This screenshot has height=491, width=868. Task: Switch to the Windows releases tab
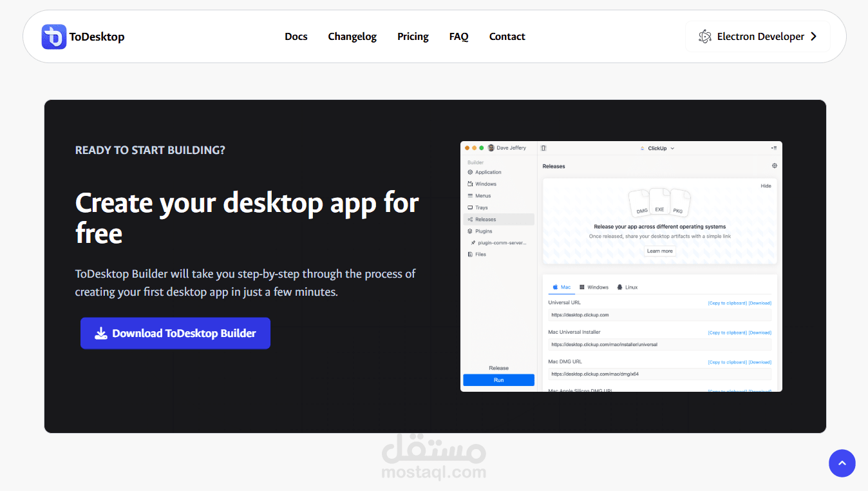[594, 287]
